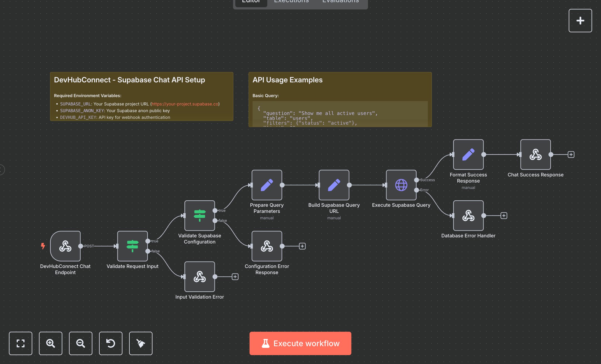The height and width of the screenshot is (364, 601).
Task: Open the Configuration Error Response node
Action: click(x=267, y=246)
